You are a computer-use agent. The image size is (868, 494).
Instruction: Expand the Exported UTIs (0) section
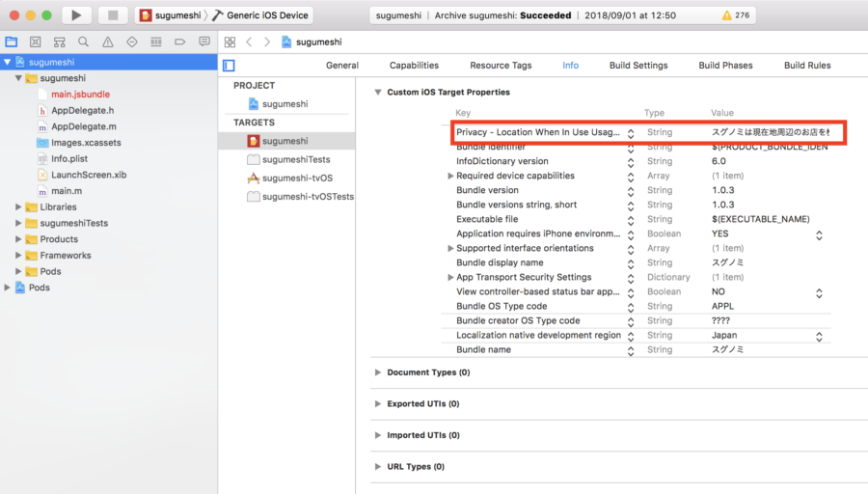(x=377, y=403)
